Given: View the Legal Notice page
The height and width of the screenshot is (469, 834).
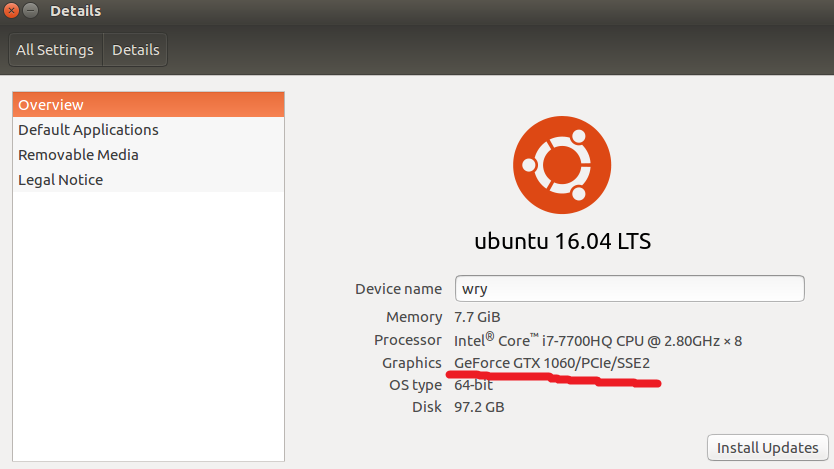Looking at the screenshot, I should (x=148, y=180).
